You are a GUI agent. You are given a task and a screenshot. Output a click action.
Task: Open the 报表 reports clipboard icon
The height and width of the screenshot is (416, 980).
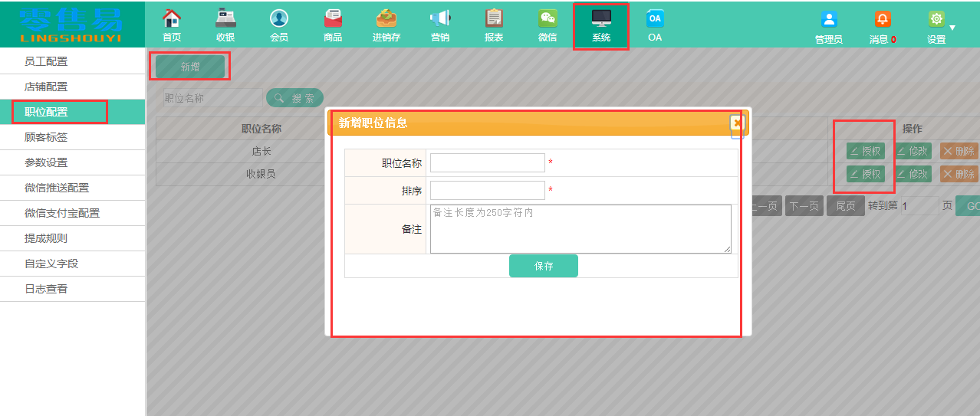click(494, 18)
